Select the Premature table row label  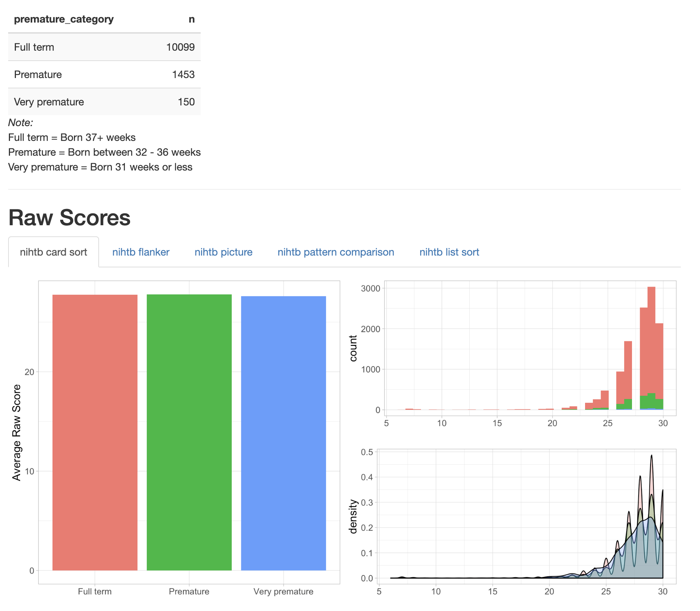pos(38,74)
